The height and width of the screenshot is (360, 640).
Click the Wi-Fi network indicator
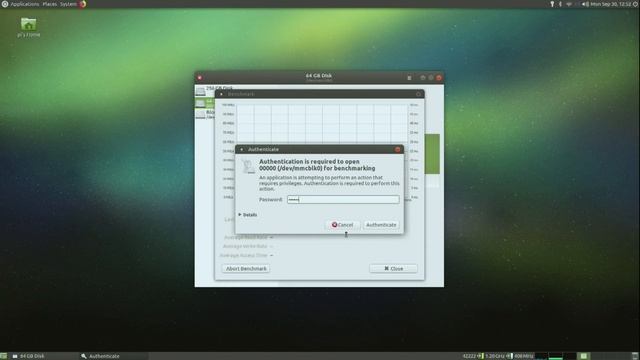[569, 4]
